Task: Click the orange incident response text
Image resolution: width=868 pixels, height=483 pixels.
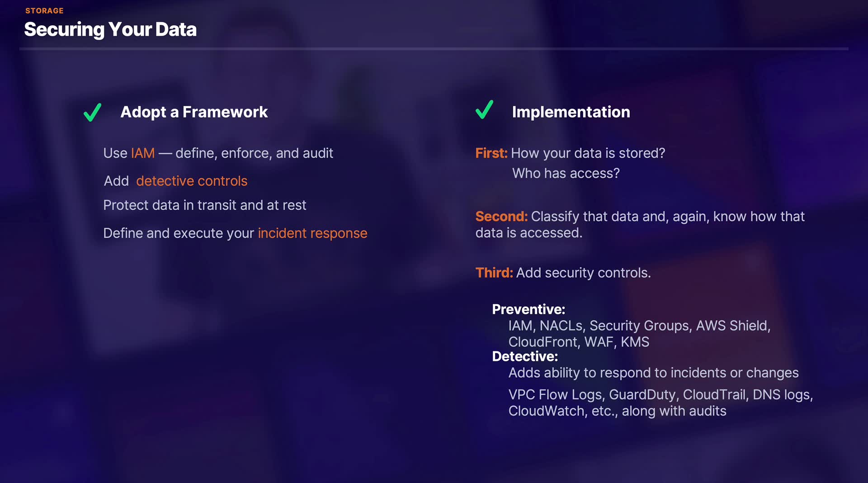Action: (x=312, y=233)
